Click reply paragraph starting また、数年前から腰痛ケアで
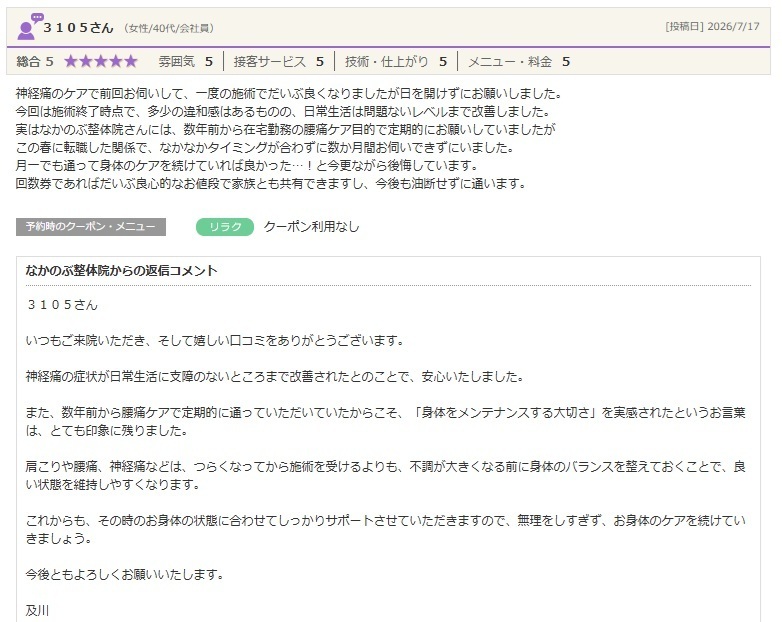The image size is (782, 622). pos(386,421)
